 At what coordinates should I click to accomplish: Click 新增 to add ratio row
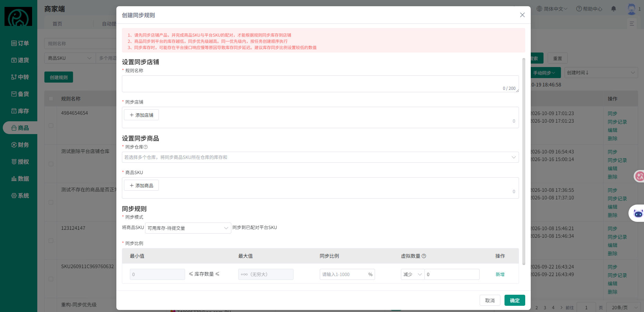500,274
